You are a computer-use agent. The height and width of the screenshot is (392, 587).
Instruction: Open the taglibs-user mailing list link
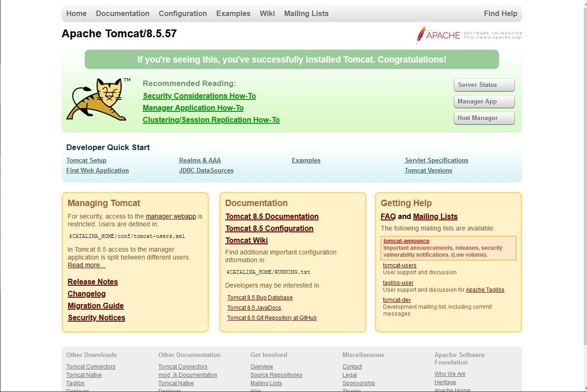tap(398, 283)
